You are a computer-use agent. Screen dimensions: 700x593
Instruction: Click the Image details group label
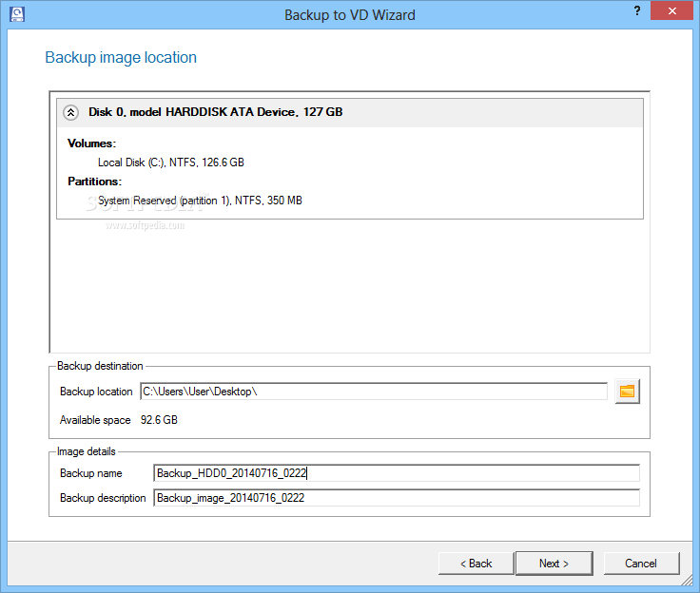coord(87,451)
